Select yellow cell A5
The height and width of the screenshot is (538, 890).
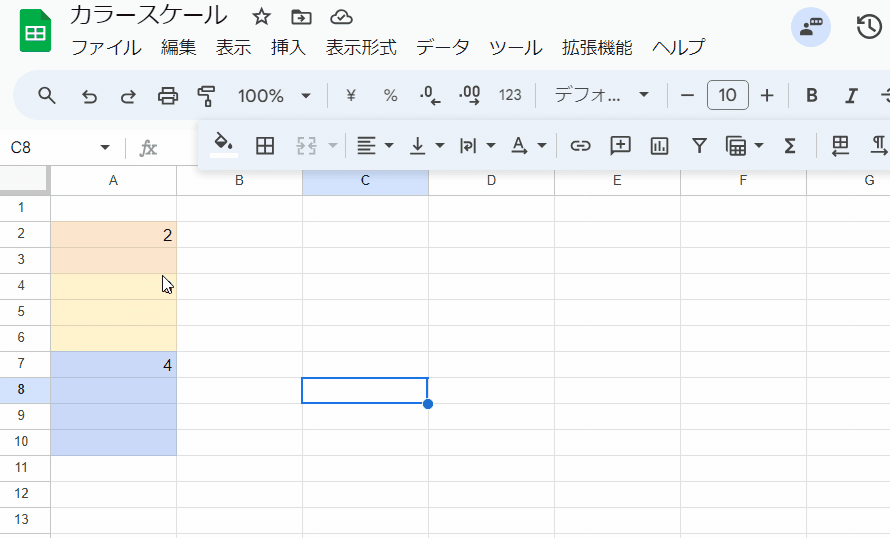(x=114, y=312)
